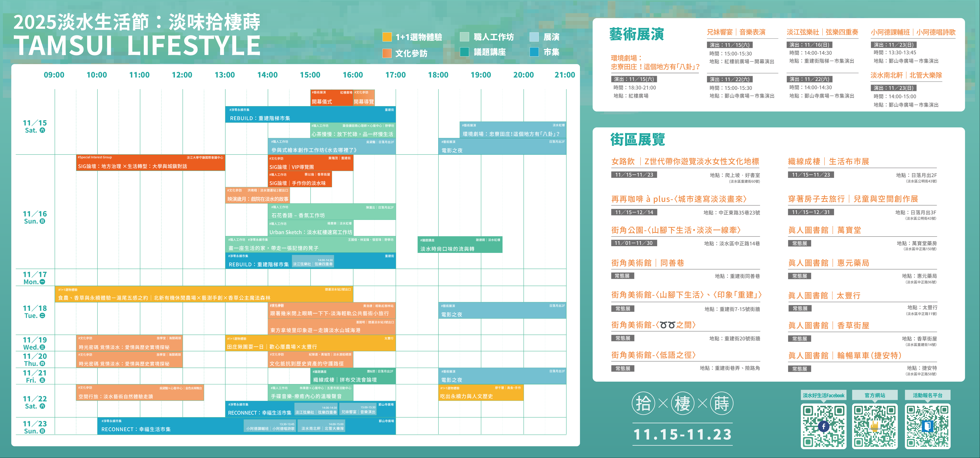980x458 pixels.
Task: Select the 開幕儀式 event block
Action: [x=331, y=98]
